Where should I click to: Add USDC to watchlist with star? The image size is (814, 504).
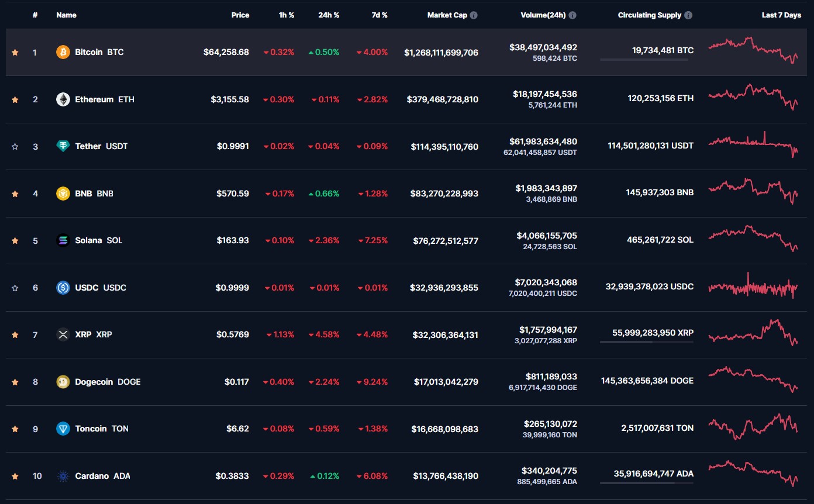15,288
